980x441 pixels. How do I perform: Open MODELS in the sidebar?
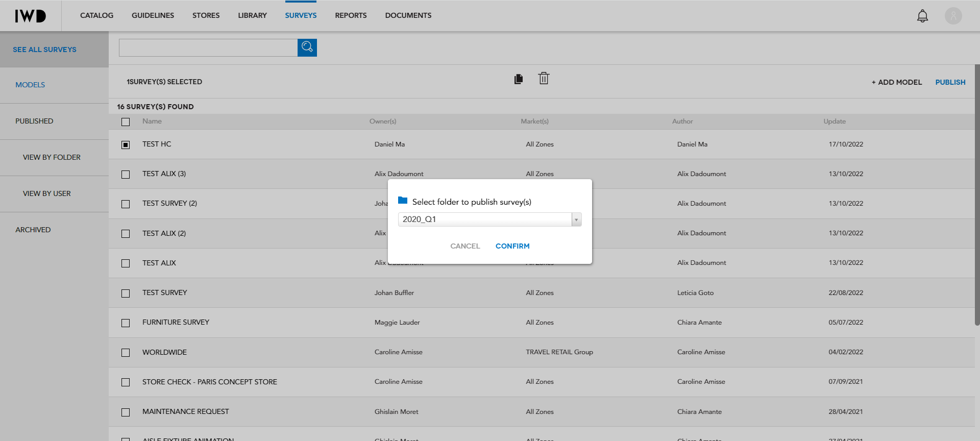pyautogui.click(x=30, y=85)
